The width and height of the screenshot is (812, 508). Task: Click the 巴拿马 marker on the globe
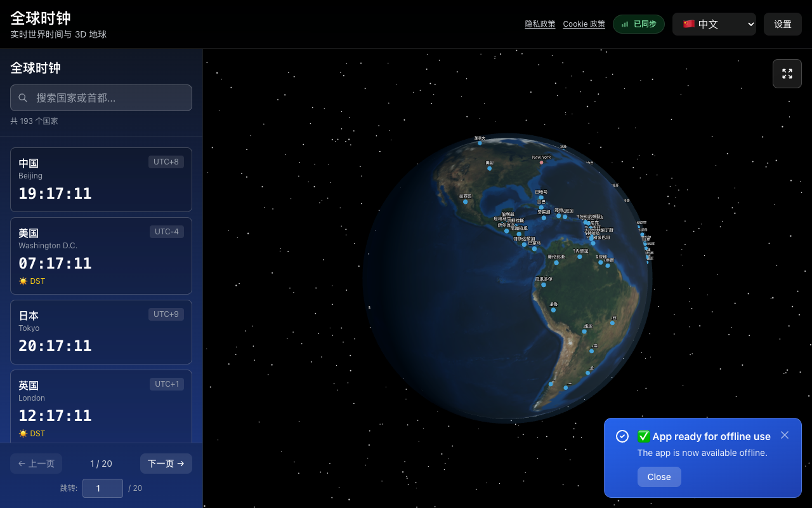[535, 249]
